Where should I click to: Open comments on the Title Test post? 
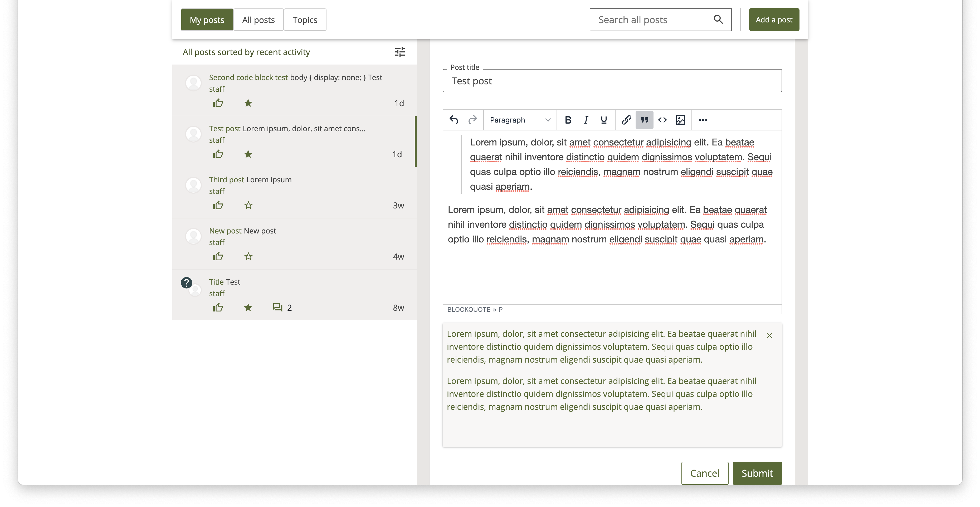[x=277, y=307]
